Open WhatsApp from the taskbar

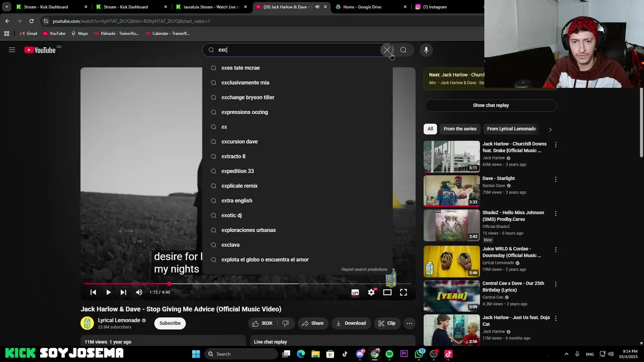[x=419, y=354]
